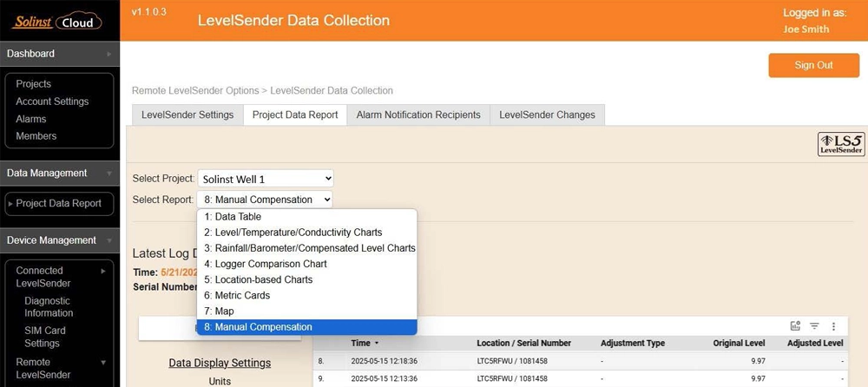
Task: Choose the 7: Map report option
Action: click(306, 312)
